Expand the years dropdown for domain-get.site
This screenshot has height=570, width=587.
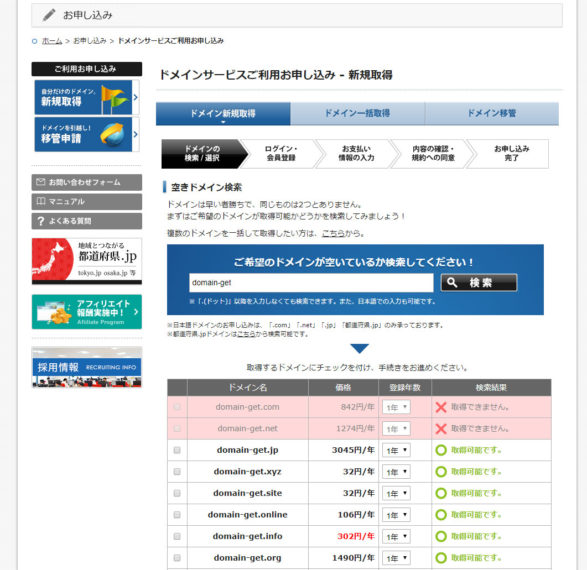click(x=396, y=493)
